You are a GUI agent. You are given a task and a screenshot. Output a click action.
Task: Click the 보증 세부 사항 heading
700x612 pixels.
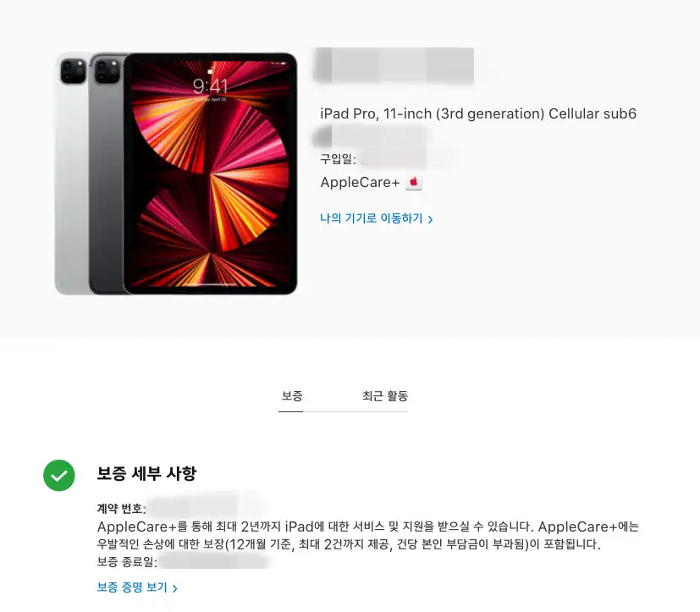pos(146,473)
